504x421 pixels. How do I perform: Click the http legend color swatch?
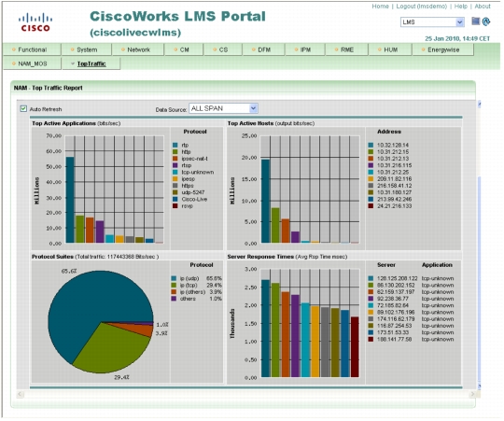coord(175,151)
